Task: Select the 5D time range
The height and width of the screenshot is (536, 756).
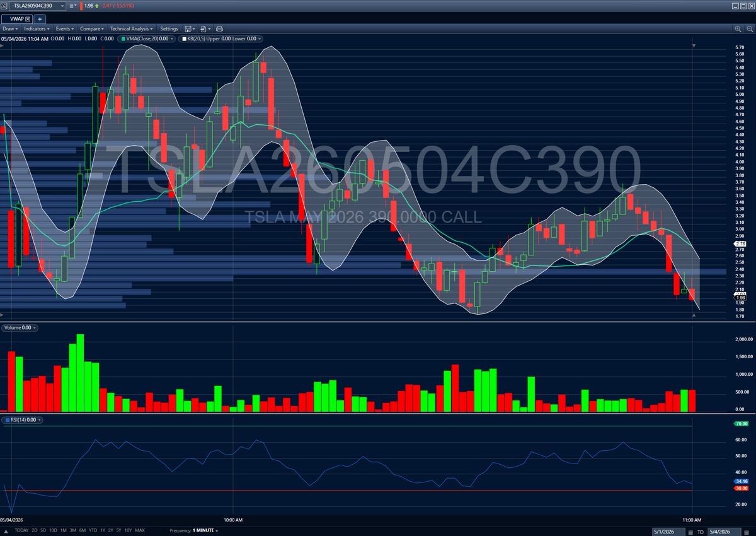Action: click(x=43, y=530)
